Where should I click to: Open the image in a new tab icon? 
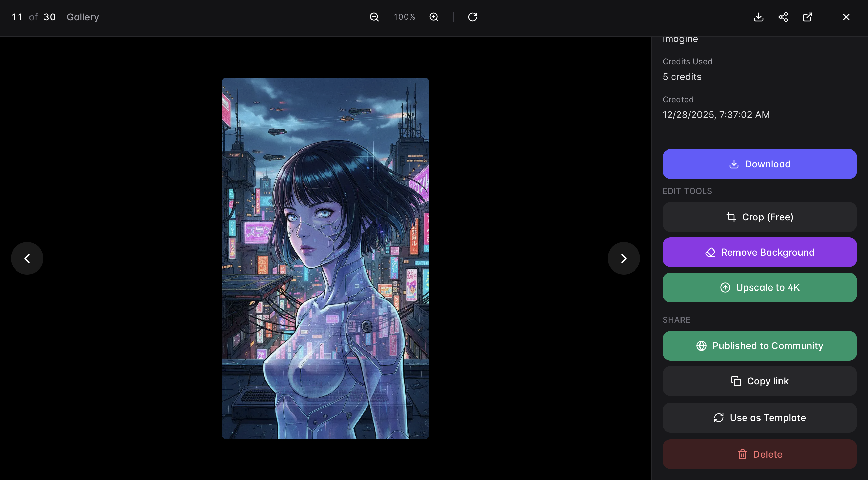(807, 17)
